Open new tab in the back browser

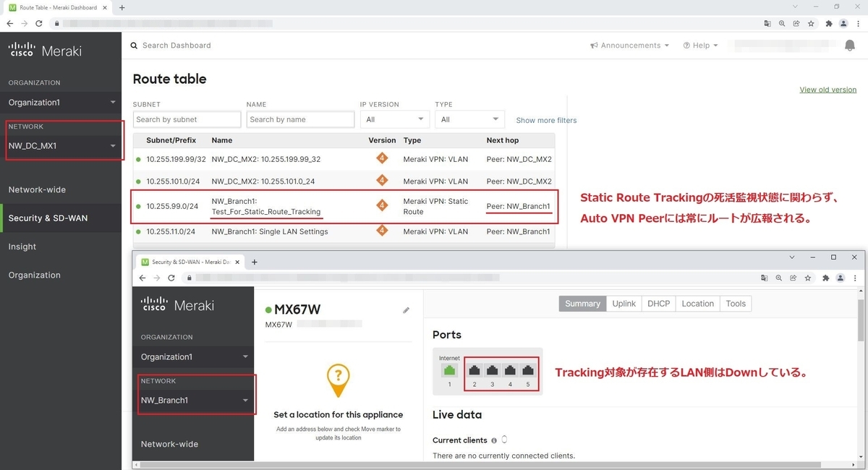(122, 7)
